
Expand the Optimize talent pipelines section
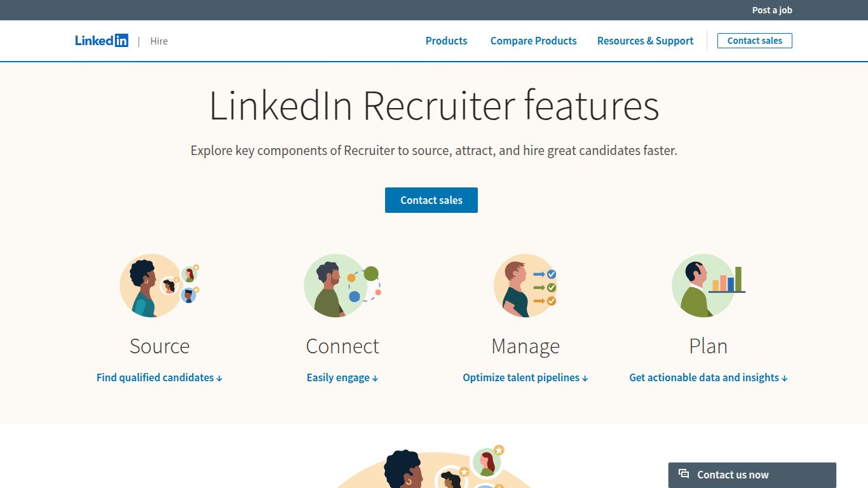pyautogui.click(x=525, y=377)
